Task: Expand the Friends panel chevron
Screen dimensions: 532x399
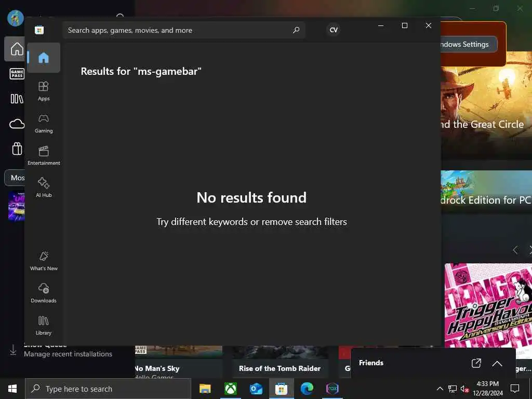Action: click(497, 363)
